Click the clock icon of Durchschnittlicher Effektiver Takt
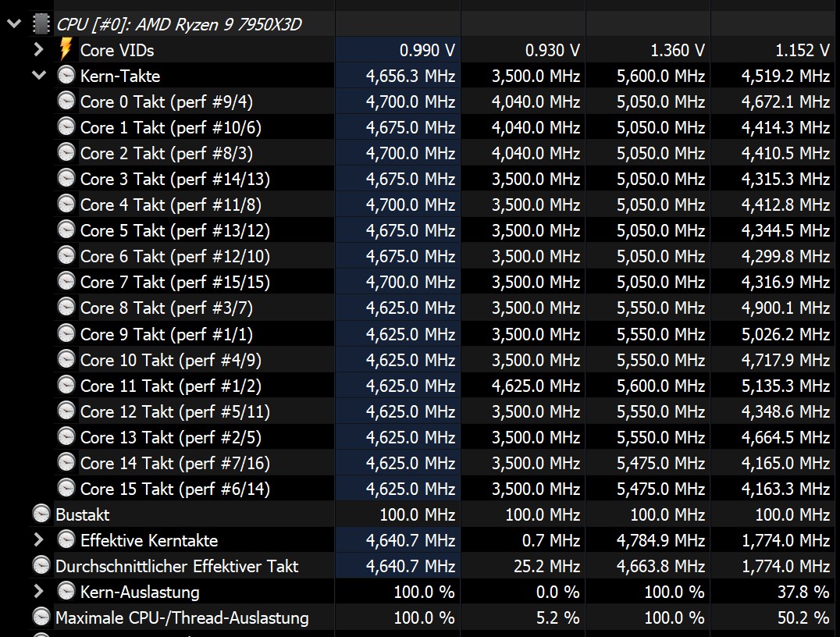This screenshot has width=840, height=637. point(41,565)
